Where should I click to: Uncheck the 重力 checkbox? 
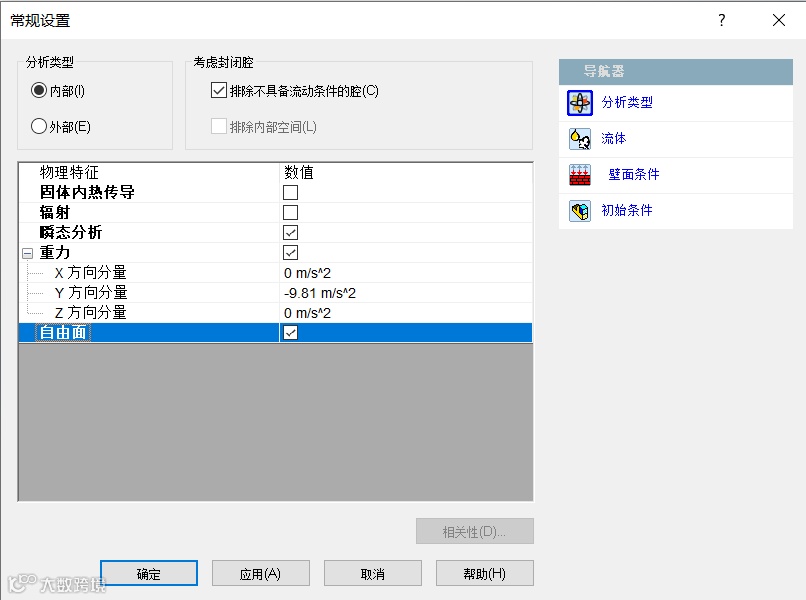pyautogui.click(x=290, y=252)
